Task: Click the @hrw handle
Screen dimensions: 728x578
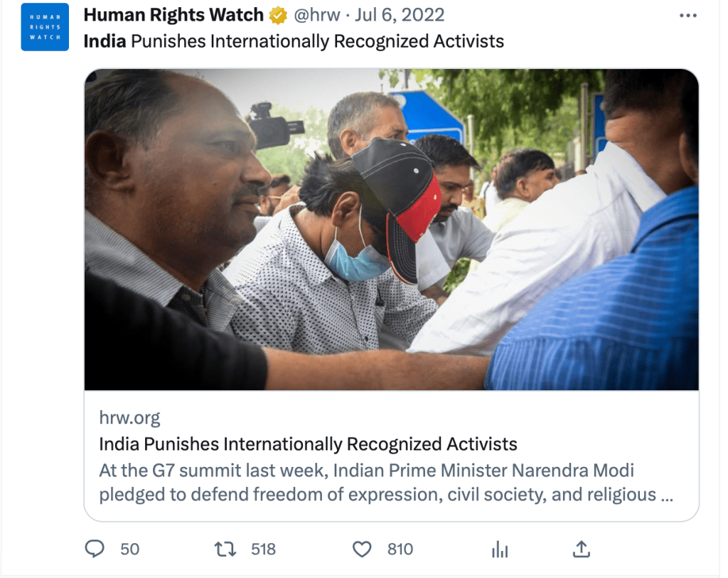Action: point(317,15)
